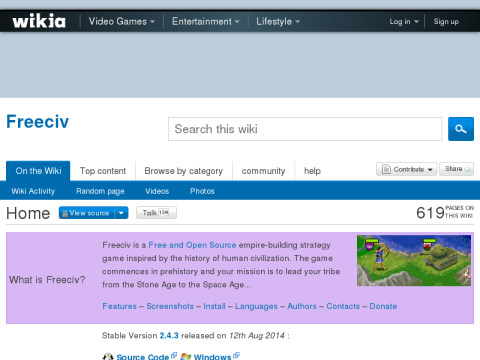Click the wikia logo
This screenshot has width=480, height=360.
point(39,21)
